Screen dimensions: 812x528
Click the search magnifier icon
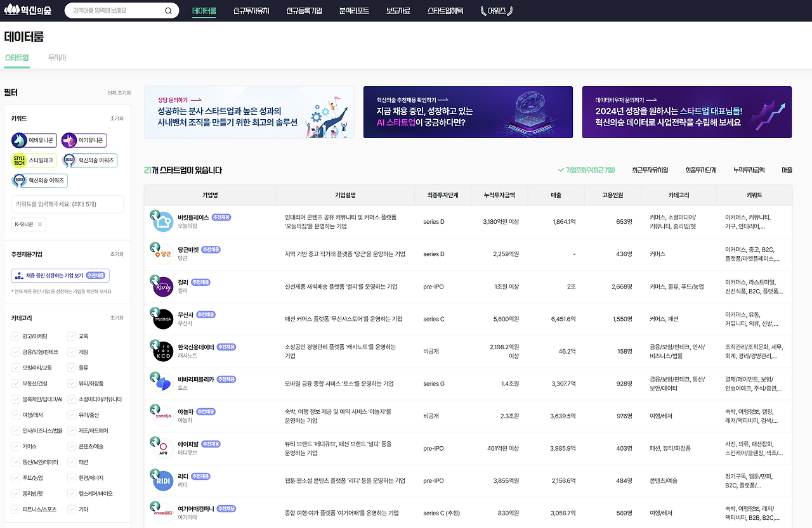point(168,11)
